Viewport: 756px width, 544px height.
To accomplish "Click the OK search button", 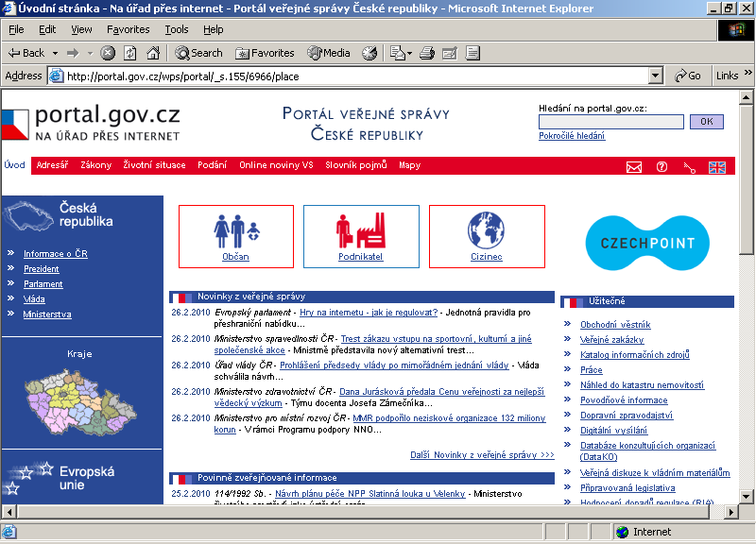I will [706, 122].
